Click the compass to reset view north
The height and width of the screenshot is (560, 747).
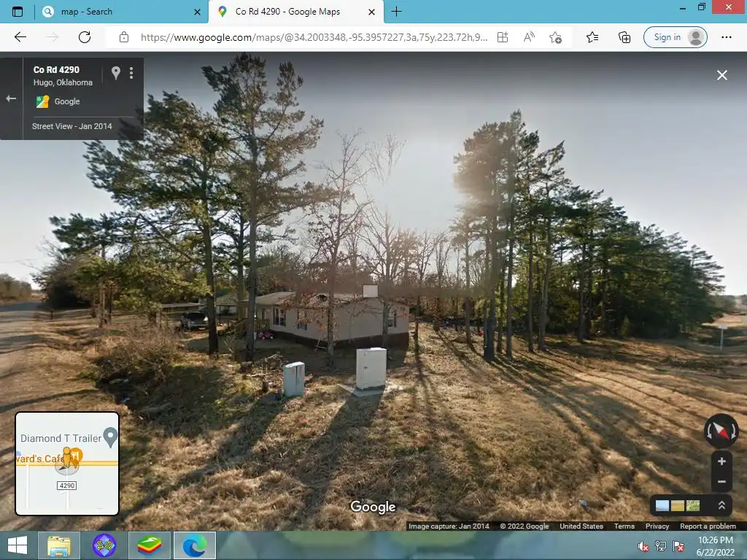pos(721,430)
